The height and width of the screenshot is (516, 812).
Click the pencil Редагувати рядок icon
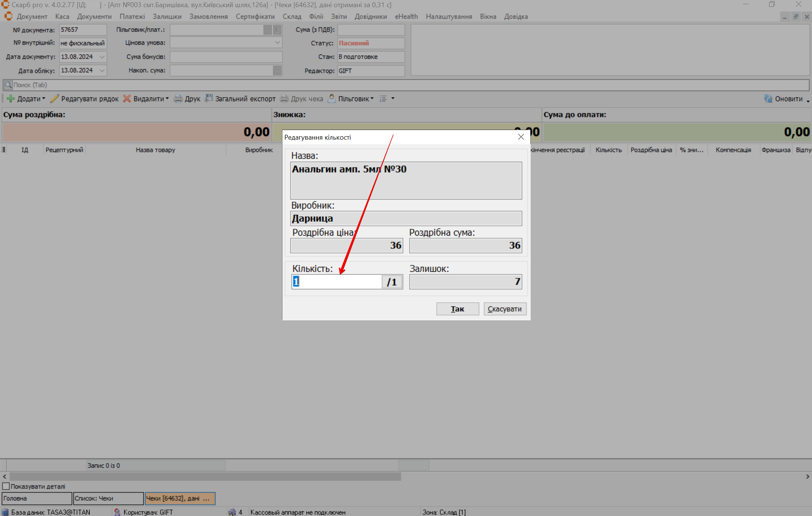click(55, 99)
